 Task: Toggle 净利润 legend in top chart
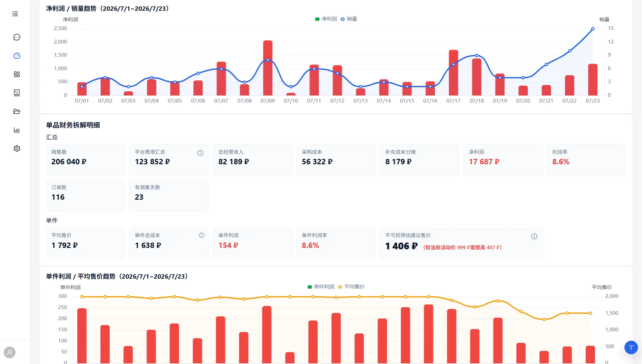tap(326, 19)
